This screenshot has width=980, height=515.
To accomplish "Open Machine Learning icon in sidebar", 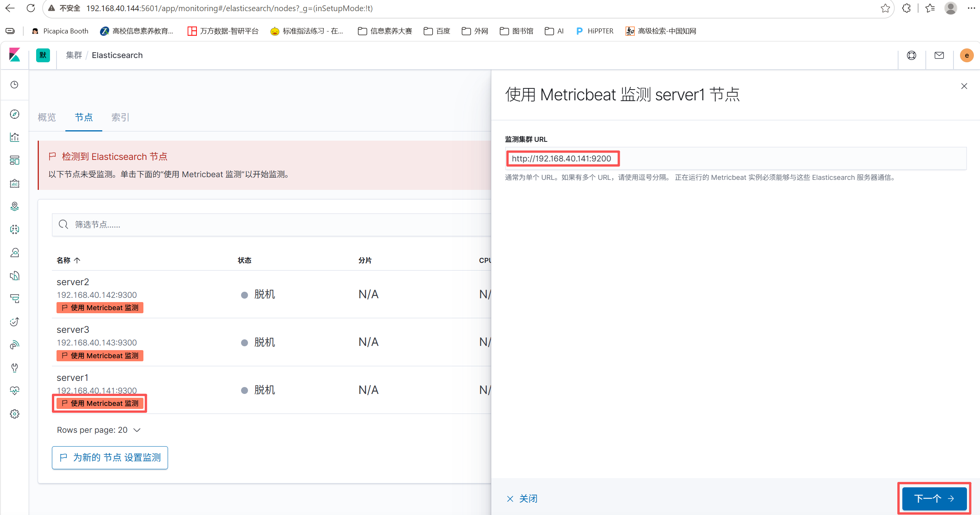I will 15,229.
